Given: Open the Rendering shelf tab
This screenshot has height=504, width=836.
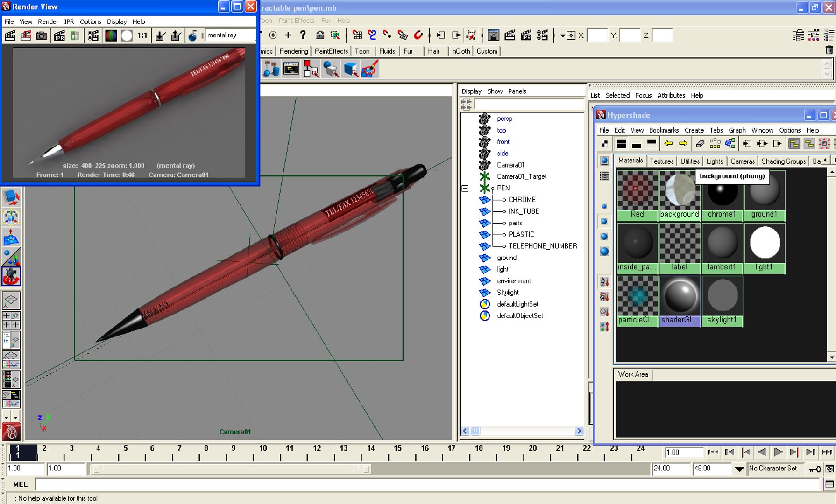Looking at the screenshot, I should pyautogui.click(x=294, y=51).
